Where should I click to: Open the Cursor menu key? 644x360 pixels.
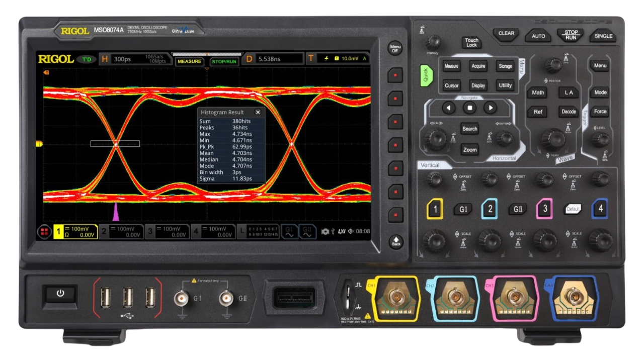[x=451, y=85]
